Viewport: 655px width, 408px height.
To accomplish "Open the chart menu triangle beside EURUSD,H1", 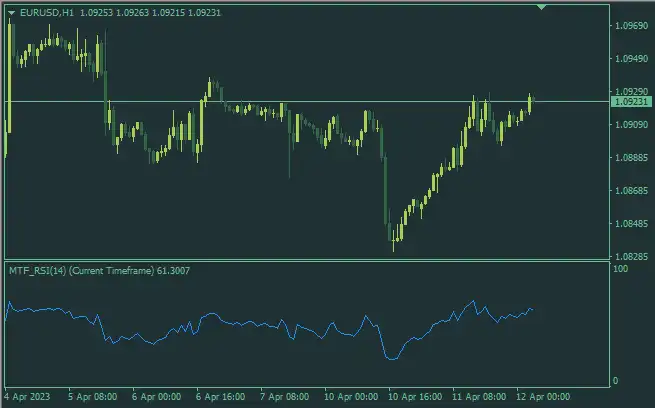I will 12,13.
